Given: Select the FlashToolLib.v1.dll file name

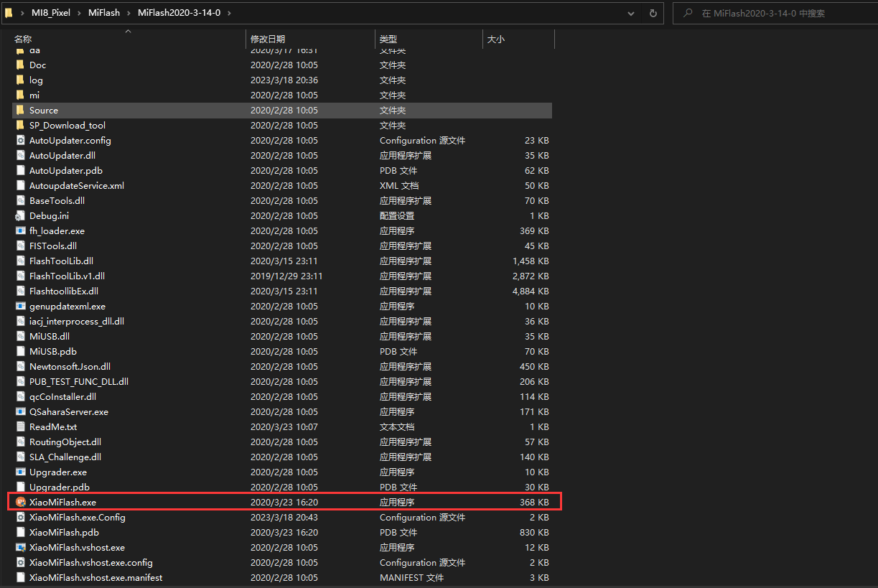Looking at the screenshot, I should point(67,276).
